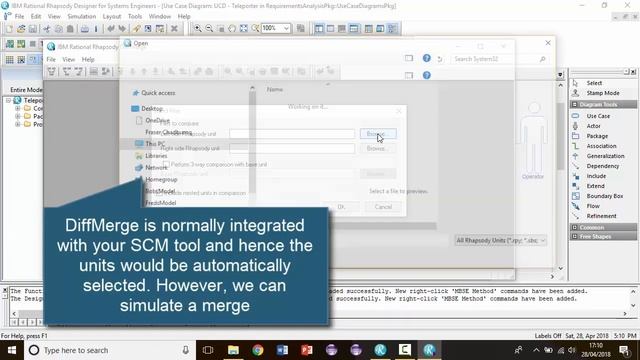Open the File menu in Rhapsody
Viewport: 640px width, 360px height.
coord(19,16)
